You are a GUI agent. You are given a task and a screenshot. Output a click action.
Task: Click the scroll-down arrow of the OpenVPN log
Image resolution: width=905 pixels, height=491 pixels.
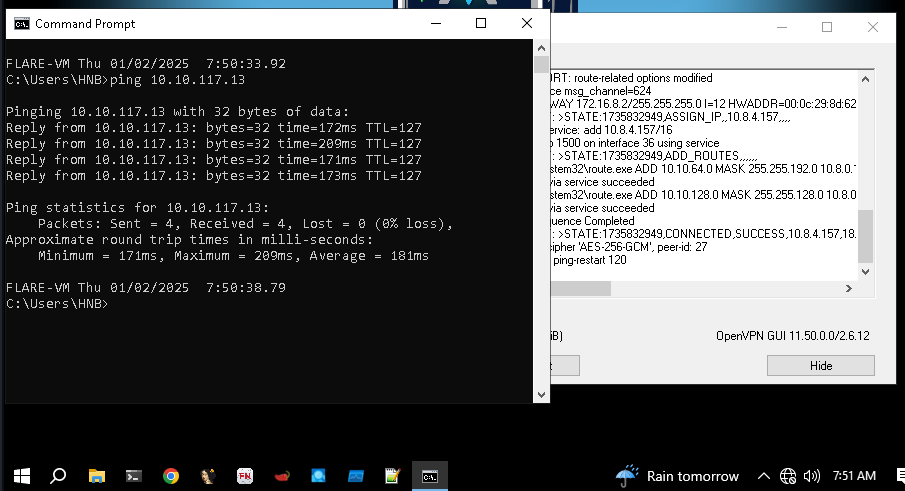coord(865,271)
